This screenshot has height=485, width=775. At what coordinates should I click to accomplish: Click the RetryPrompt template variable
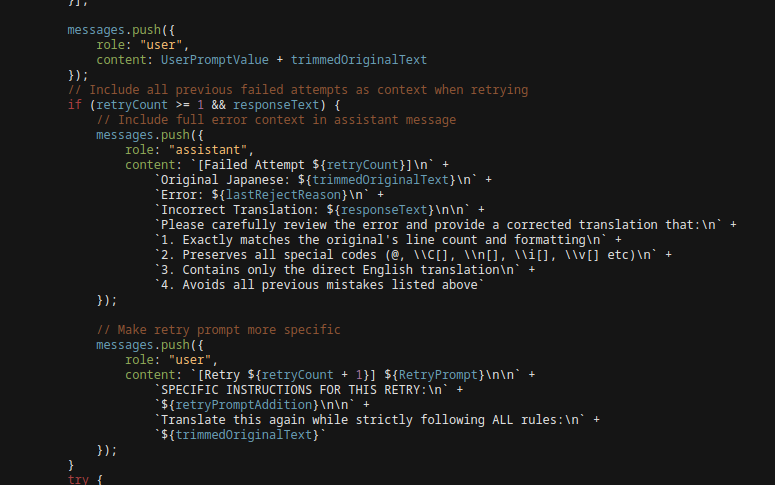click(x=438, y=375)
